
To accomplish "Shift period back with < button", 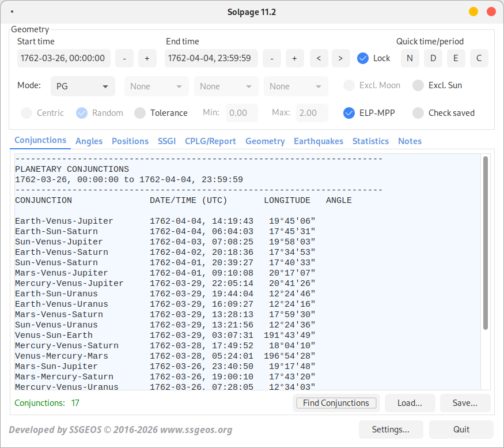I will (x=319, y=58).
